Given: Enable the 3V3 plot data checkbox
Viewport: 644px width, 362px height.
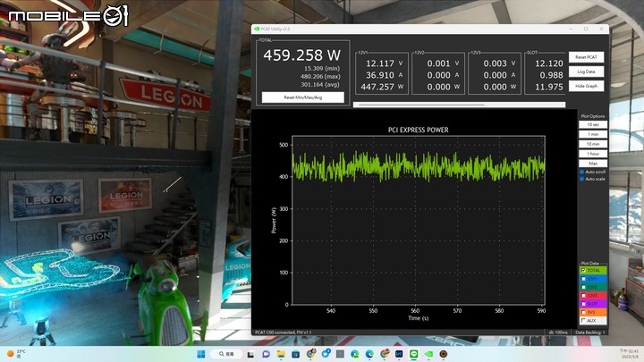Looking at the screenshot, I should point(583,312).
